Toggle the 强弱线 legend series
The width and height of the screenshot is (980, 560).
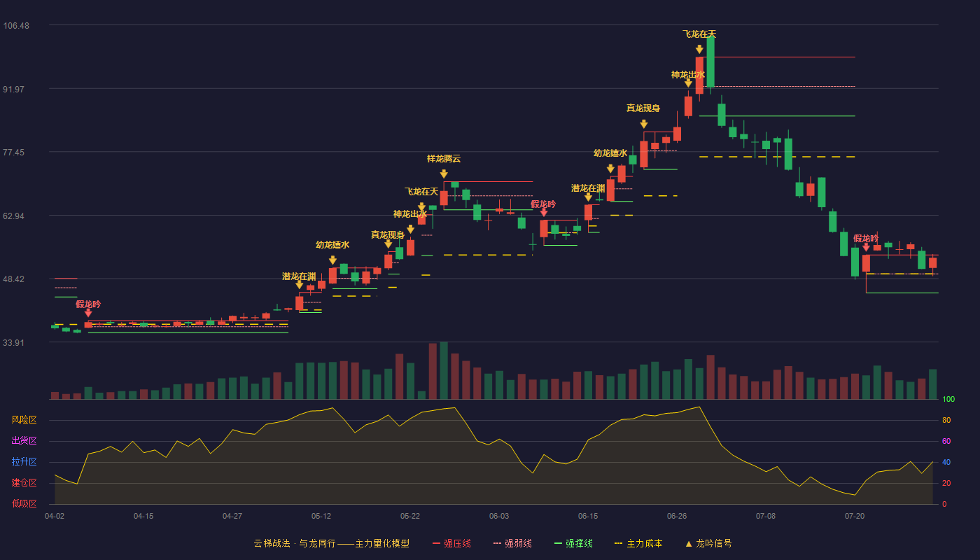pyautogui.click(x=512, y=543)
